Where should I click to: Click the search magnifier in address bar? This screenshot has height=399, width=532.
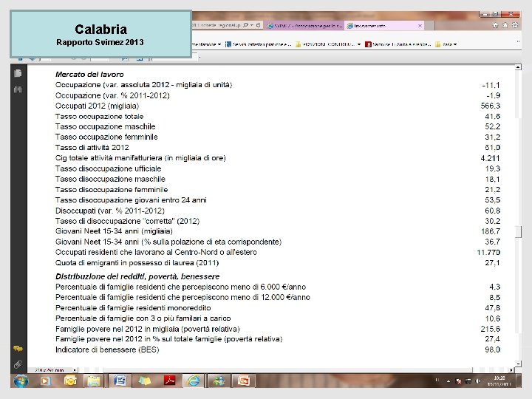(245, 25)
